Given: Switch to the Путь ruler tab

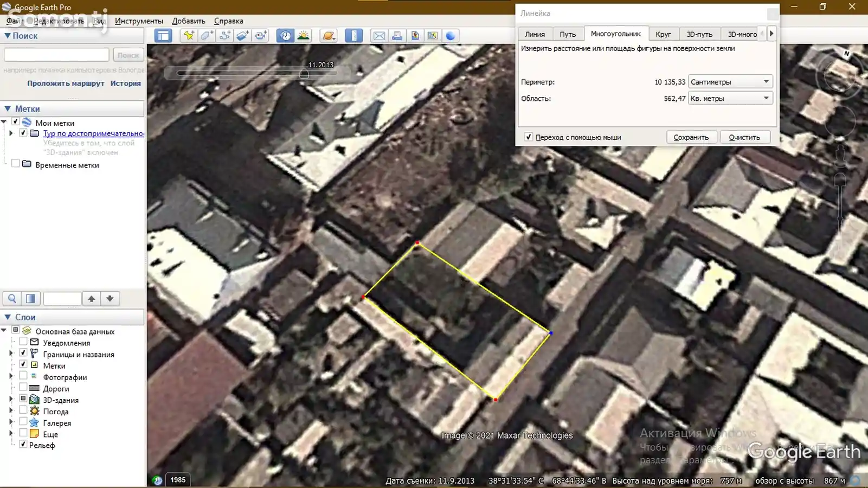Looking at the screenshot, I should point(568,34).
